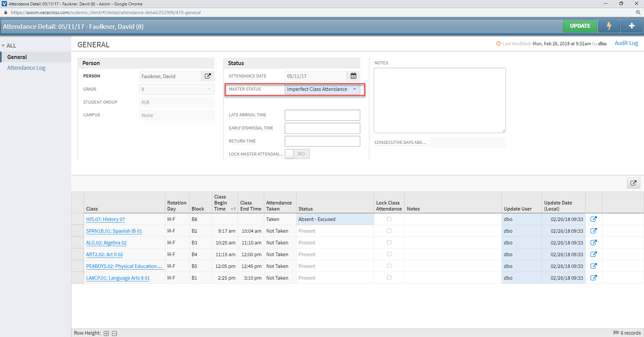Click the plus icon to add record
The image size is (644, 337).
pyautogui.click(x=632, y=26)
